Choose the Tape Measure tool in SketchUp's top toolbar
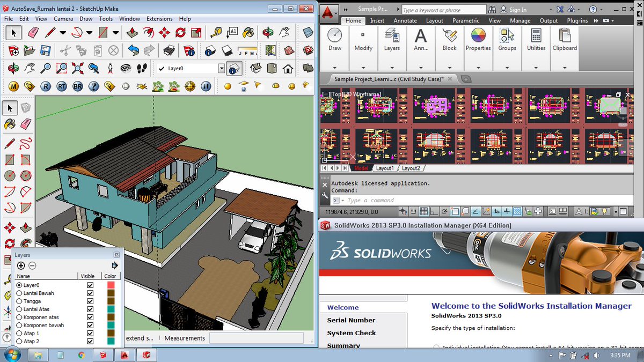The width and height of the screenshot is (644, 362). [x=217, y=33]
